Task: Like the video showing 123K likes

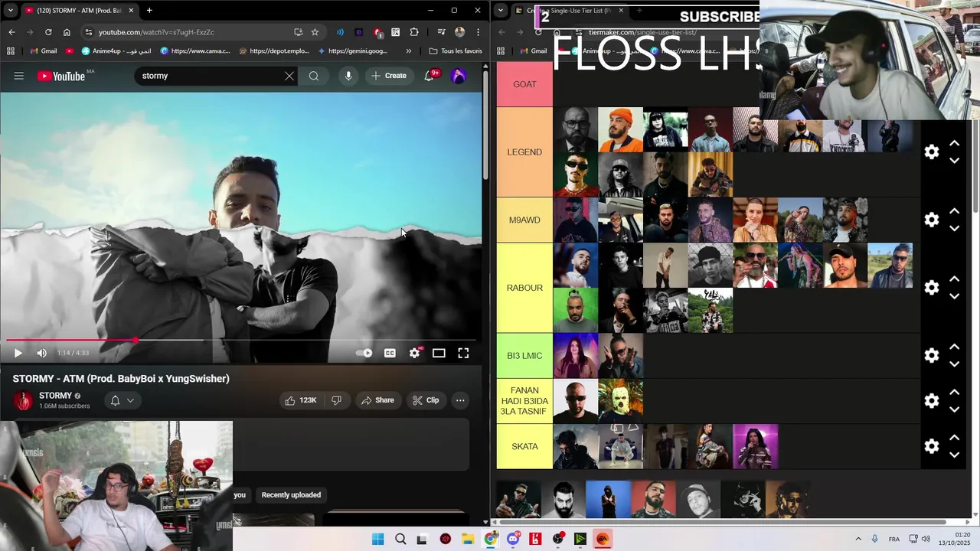Action: [x=300, y=400]
